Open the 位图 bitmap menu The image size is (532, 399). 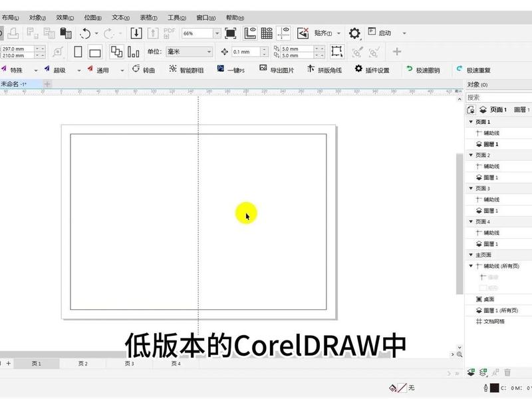[x=92, y=18]
